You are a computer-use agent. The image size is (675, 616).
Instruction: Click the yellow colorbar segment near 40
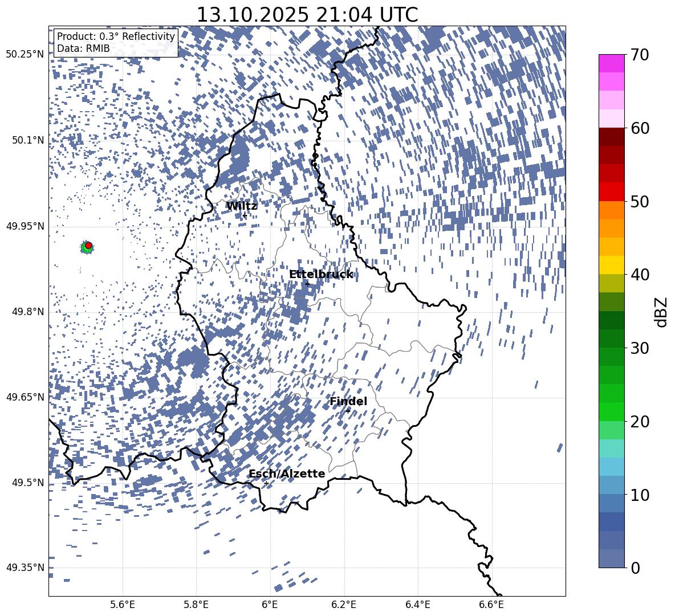pos(611,265)
